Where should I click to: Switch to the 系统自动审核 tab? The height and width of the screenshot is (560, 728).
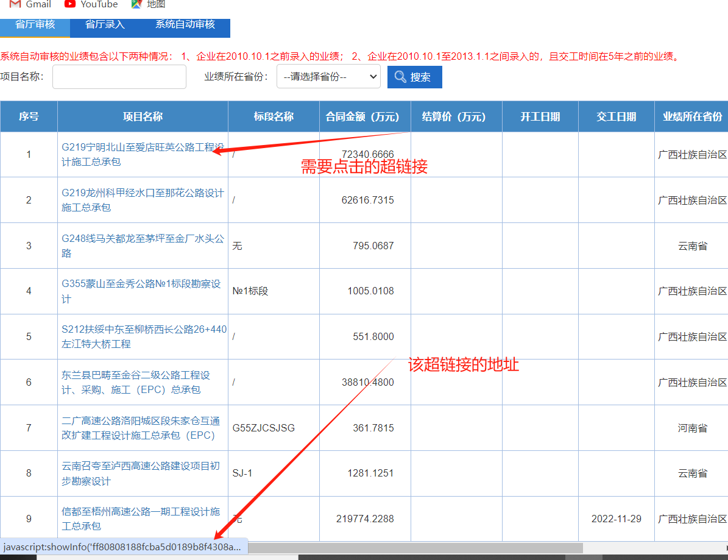[x=185, y=25]
